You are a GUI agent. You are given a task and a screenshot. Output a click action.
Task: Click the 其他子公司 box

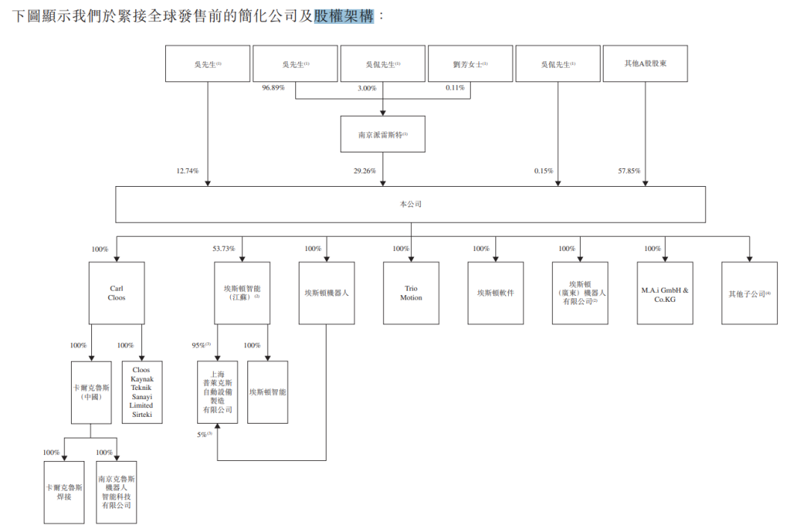coord(749,293)
